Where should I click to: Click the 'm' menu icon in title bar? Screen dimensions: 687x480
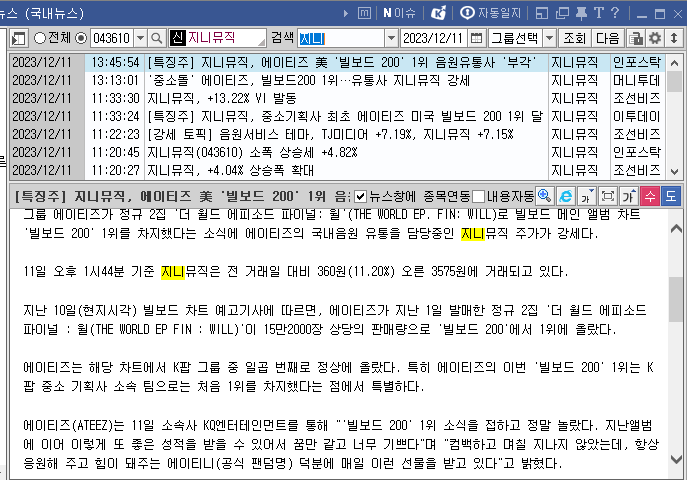tap(364, 13)
